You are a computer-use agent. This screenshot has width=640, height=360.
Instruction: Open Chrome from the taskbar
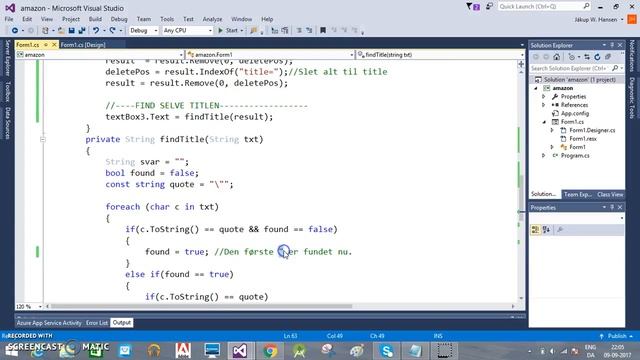[270, 351]
